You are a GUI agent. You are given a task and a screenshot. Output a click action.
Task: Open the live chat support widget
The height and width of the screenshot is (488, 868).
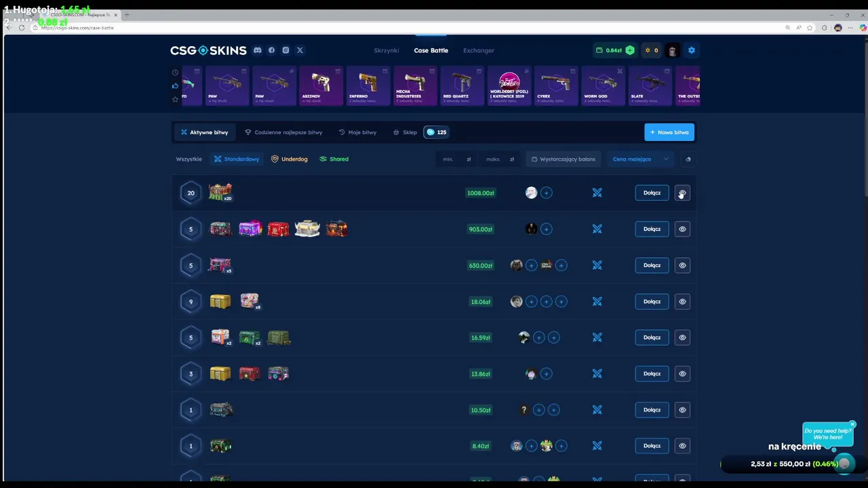pyautogui.click(x=844, y=464)
